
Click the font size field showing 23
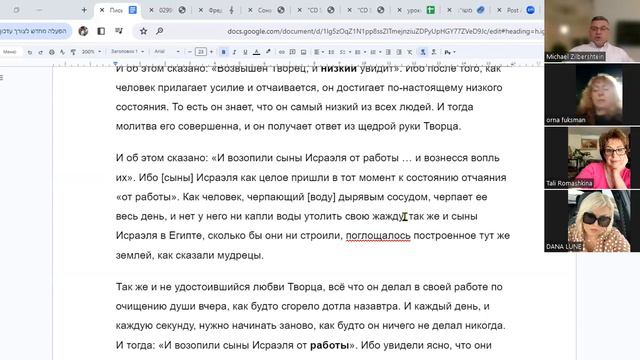point(200,52)
